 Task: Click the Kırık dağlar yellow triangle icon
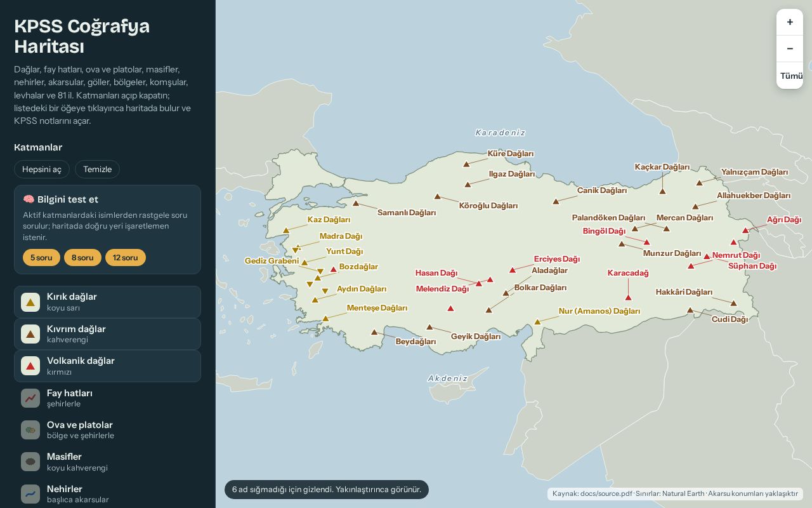coord(30,302)
